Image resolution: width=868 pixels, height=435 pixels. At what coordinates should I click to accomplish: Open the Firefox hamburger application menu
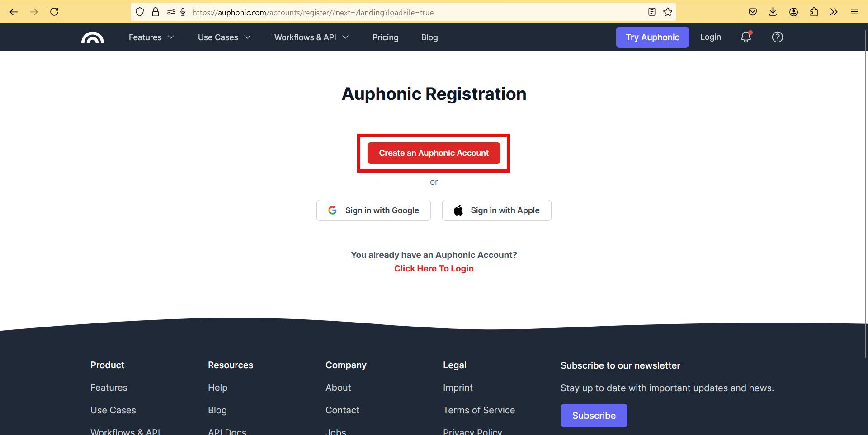point(854,12)
